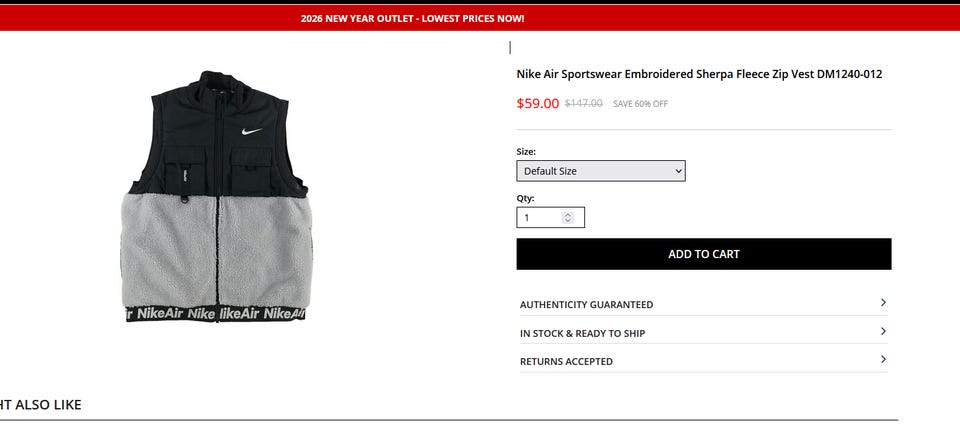Click the red $59.00 sale price
The image size is (960, 430).
pyautogui.click(x=538, y=104)
